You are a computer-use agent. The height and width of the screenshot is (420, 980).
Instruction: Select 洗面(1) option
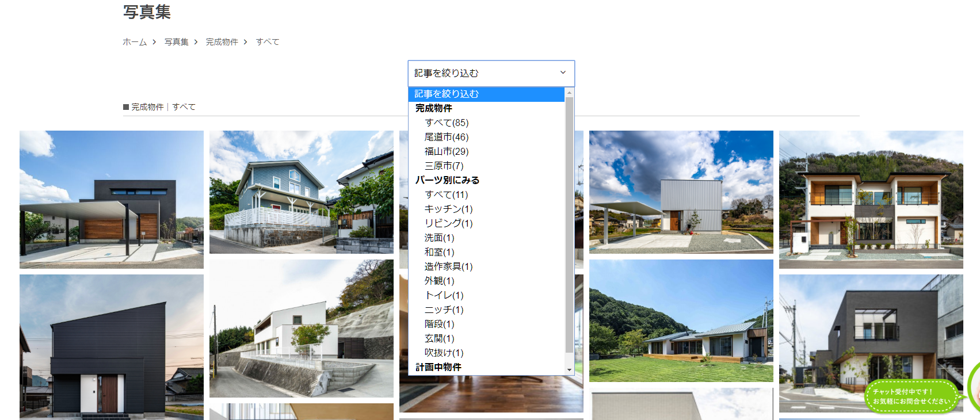(487, 238)
